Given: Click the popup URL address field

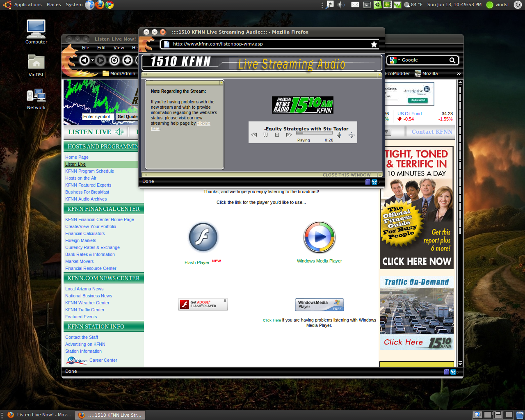Looking at the screenshot, I should pyautogui.click(x=269, y=44).
